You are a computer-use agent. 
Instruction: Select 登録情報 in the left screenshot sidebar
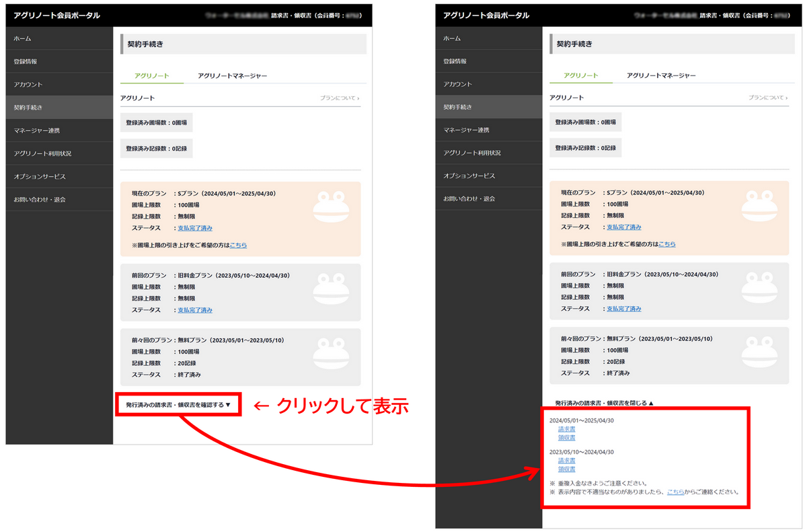point(59,61)
